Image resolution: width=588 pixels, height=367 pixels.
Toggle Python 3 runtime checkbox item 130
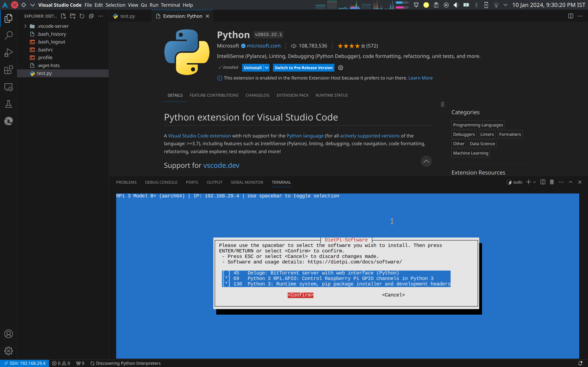226,284
